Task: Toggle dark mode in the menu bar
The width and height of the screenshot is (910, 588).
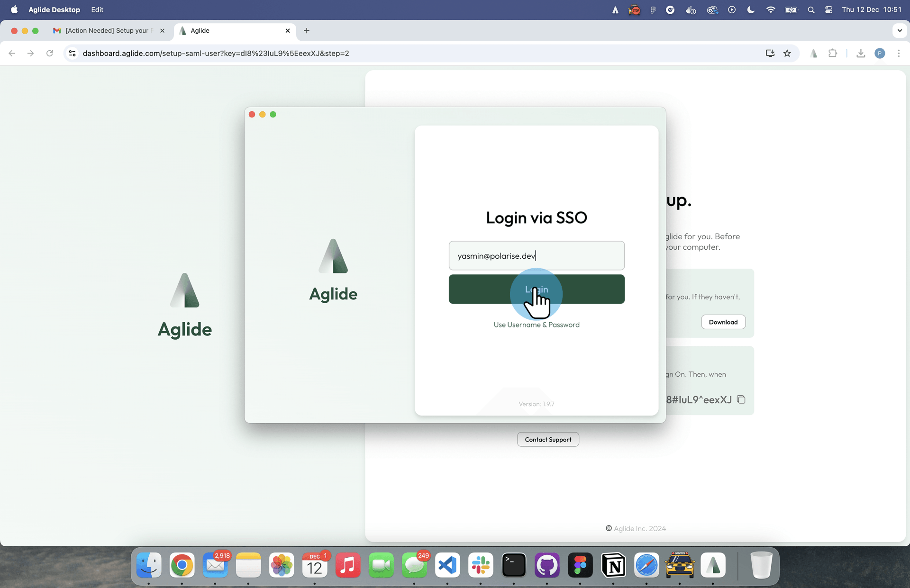Action: point(750,9)
